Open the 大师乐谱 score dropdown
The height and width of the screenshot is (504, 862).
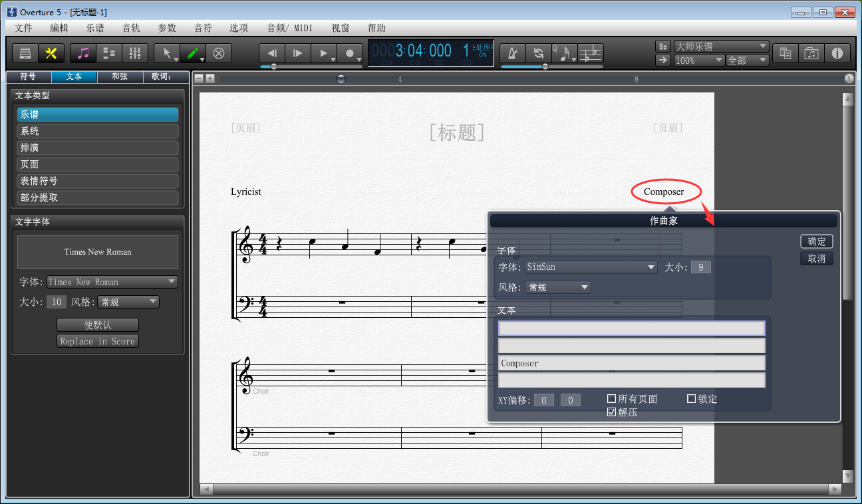pyautogui.click(x=722, y=46)
